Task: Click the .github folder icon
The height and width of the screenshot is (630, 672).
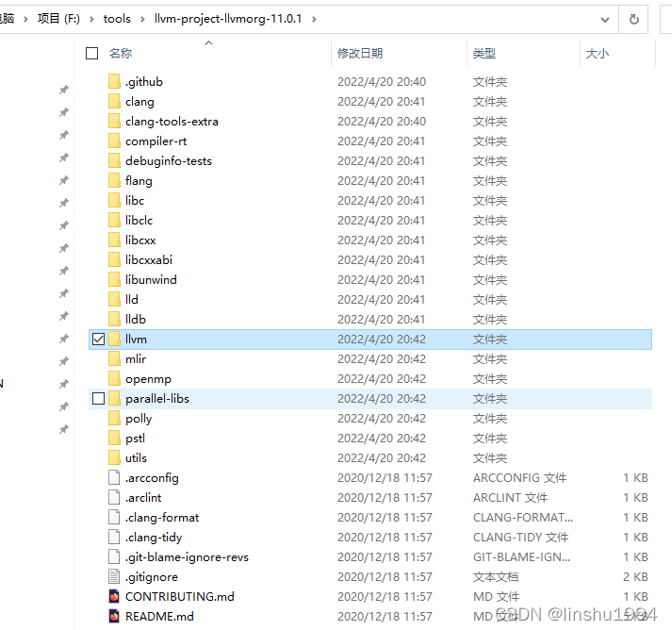Action: (114, 81)
